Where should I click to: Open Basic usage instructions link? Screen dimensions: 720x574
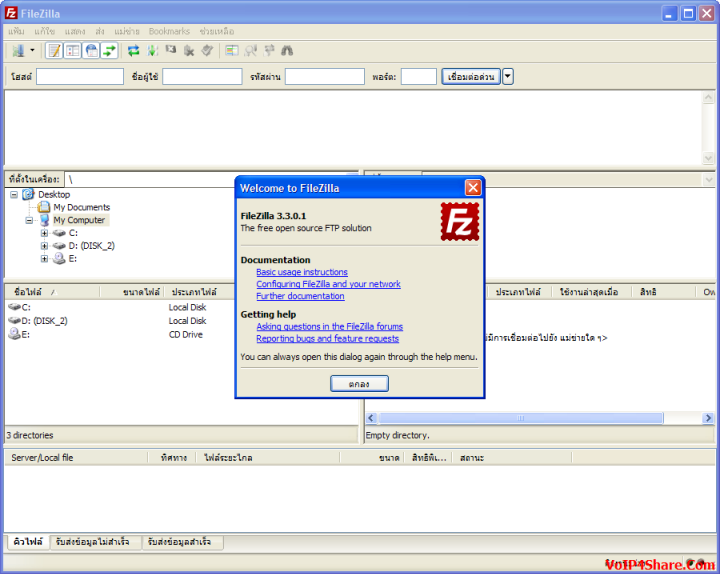302,272
